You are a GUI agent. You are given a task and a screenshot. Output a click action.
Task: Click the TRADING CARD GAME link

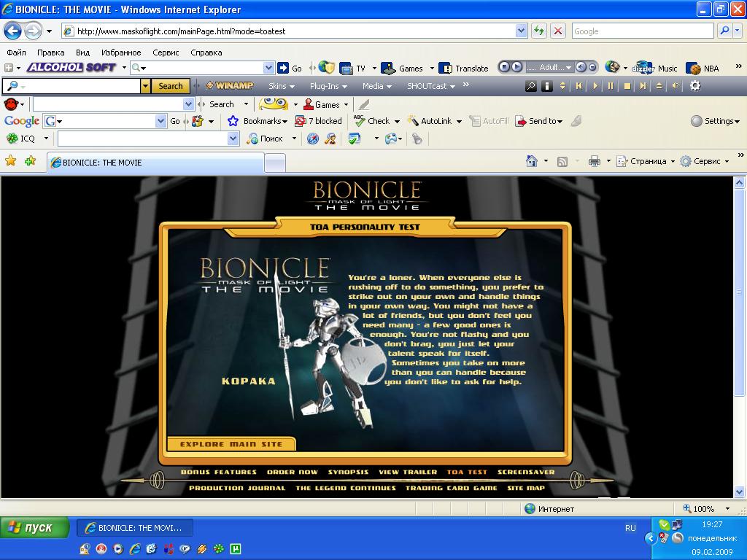click(x=451, y=488)
